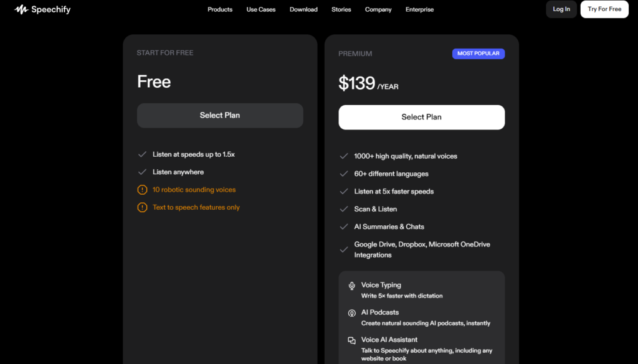638x364 pixels.
Task: Open the Products menu
Action: tap(220, 9)
